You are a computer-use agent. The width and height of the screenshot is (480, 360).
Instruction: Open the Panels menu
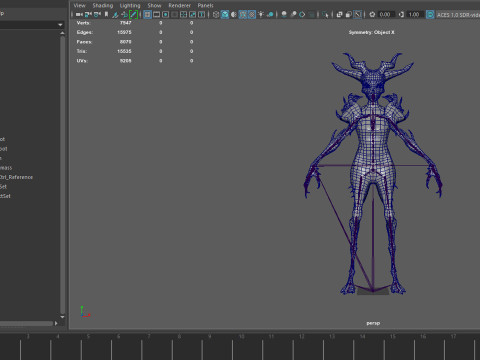tap(205, 5)
